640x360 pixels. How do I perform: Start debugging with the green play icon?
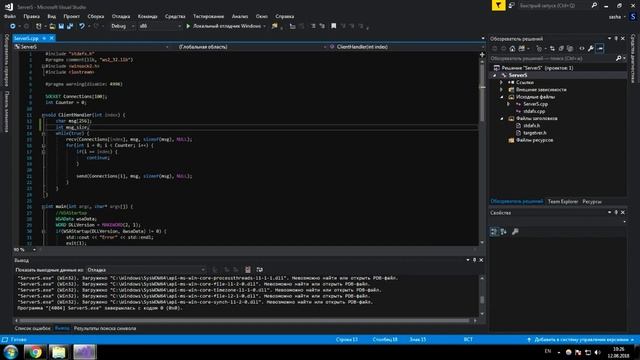(x=188, y=26)
